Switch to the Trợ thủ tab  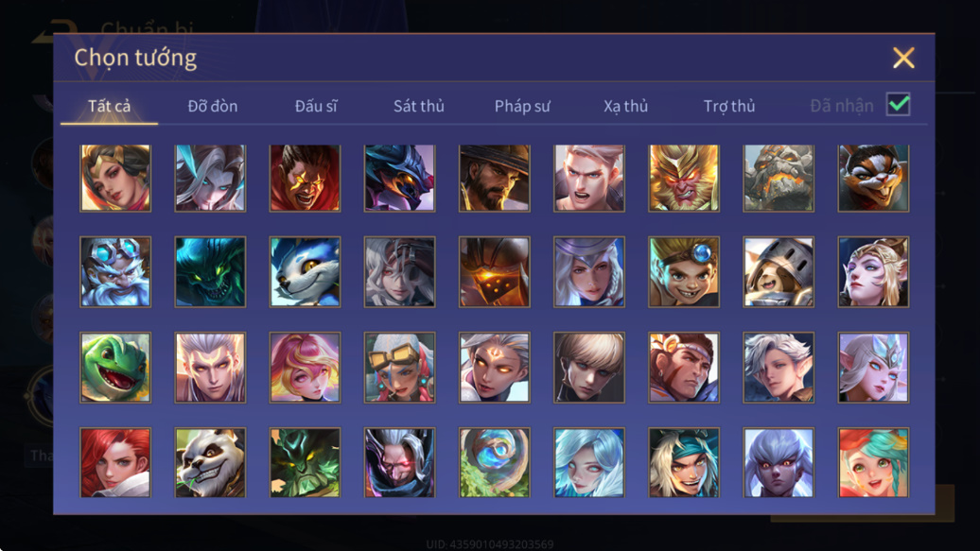(729, 106)
